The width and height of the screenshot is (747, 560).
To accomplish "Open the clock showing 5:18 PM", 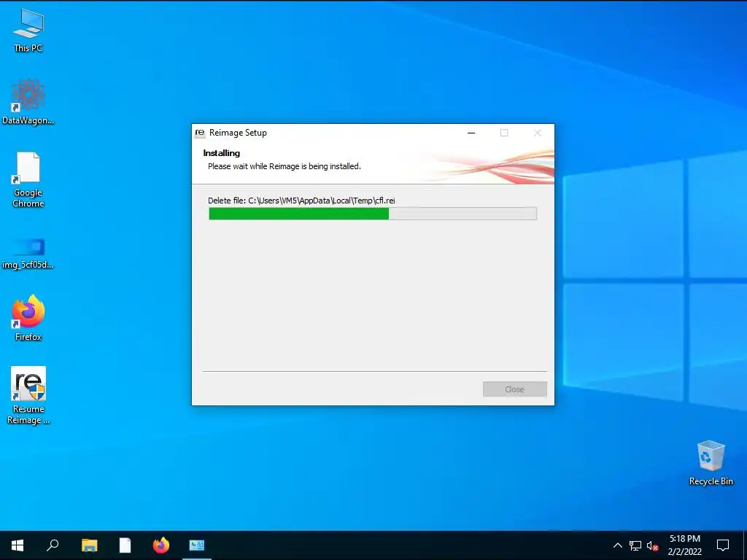I will tap(684, 545).
